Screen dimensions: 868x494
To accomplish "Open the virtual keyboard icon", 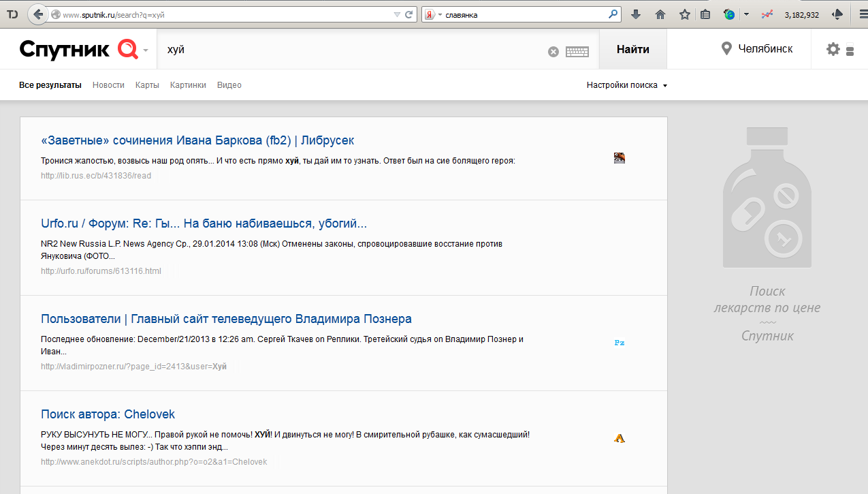I will click(577, 52).
